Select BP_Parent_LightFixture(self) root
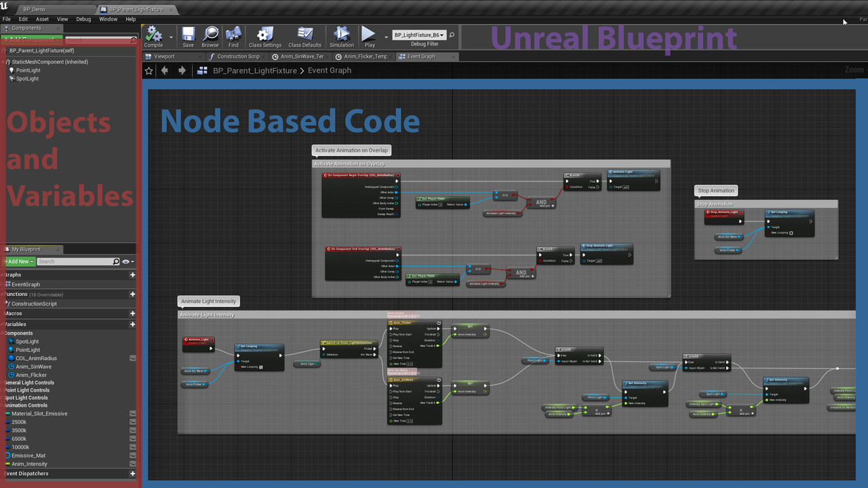868x488 pixels. [x=41, y=51]
